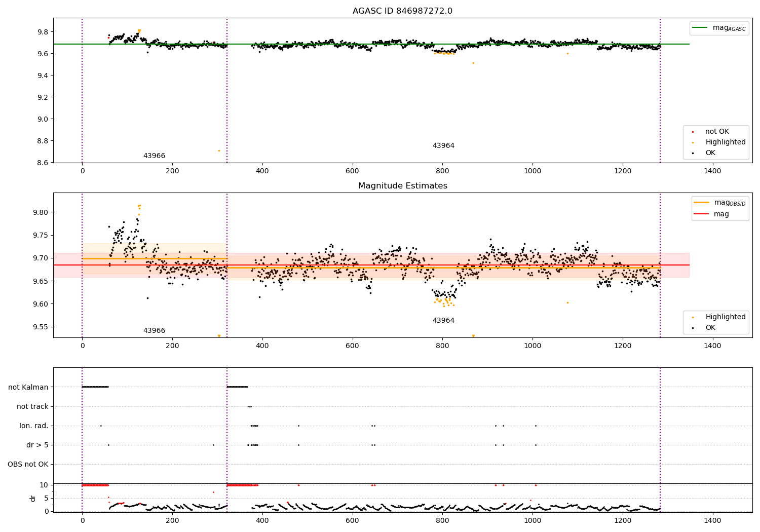Click obsid label 43966 in Magnitude Estimates plot
760x532 pixels.
pos(154,331)
